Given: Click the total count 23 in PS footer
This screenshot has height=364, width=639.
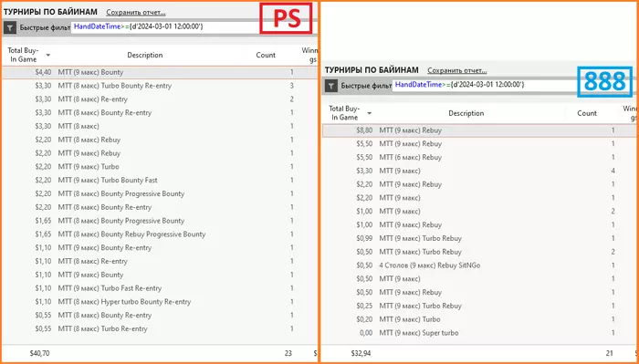Looking at the screenshot, I should pos(288,353).
